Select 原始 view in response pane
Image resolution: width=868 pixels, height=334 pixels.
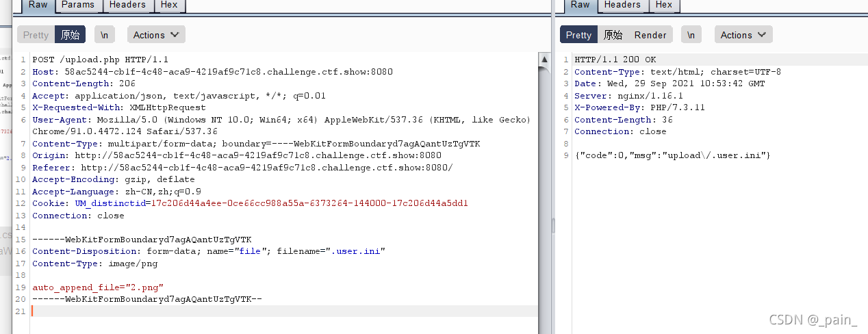point(613,35)
